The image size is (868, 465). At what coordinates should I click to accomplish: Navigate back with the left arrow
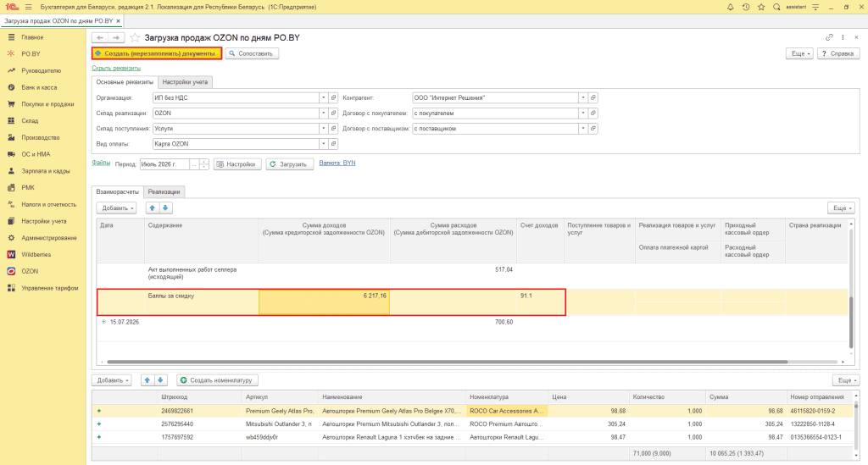tap(100, 37)
